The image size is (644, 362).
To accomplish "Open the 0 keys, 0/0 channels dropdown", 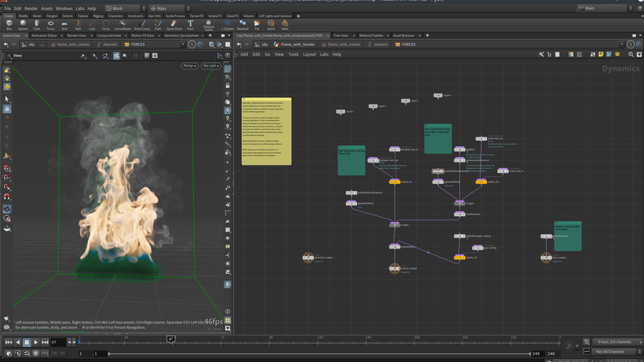I will [617, 342].
